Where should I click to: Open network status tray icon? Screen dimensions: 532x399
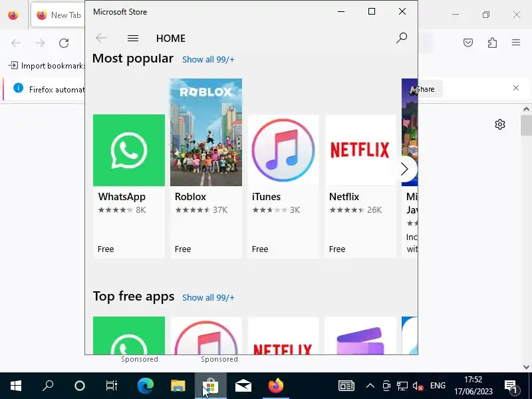point(402,386)
